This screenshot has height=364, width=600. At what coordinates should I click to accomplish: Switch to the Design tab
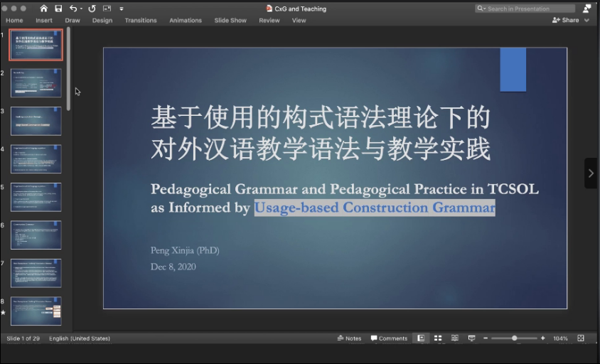102,21
